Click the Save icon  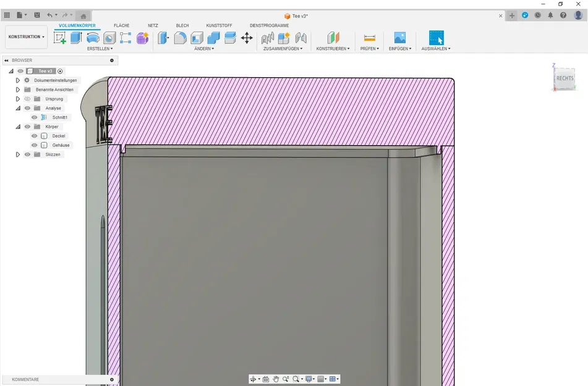[36, 15]
